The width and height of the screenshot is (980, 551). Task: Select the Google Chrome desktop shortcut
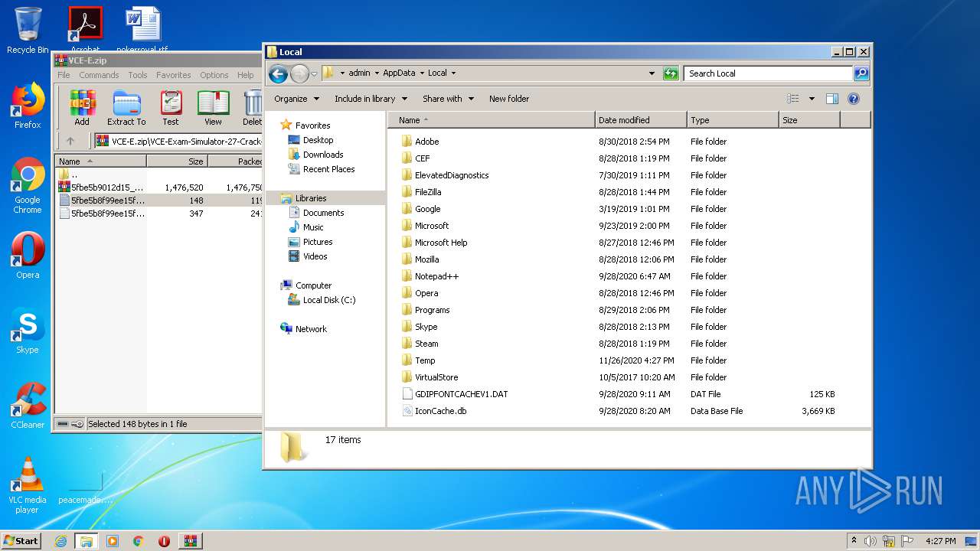(28, 186)
